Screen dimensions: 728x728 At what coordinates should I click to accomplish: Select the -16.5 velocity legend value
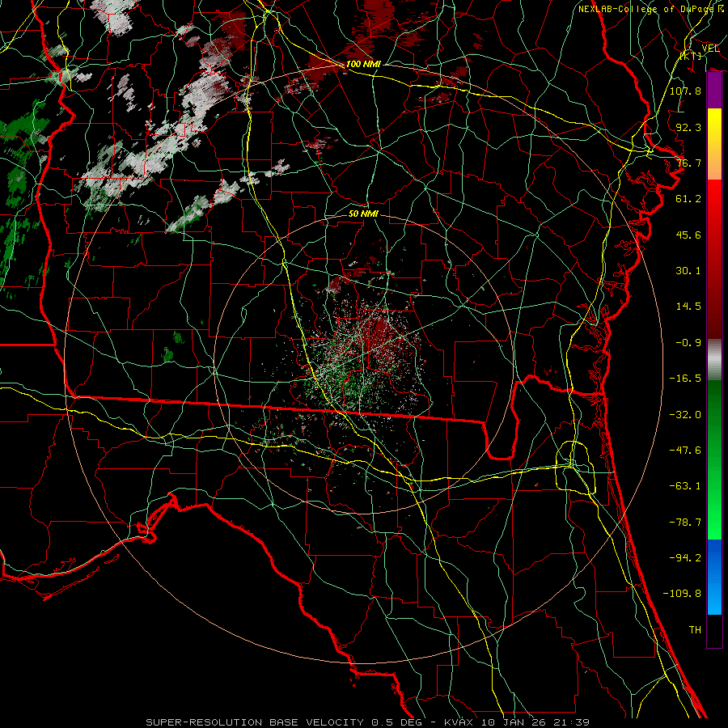[685, 379]
